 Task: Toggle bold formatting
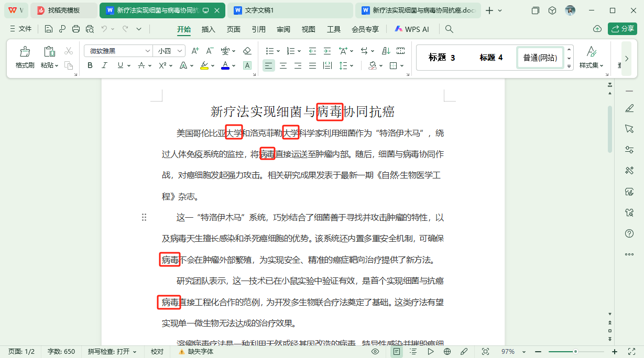[89, 65]
